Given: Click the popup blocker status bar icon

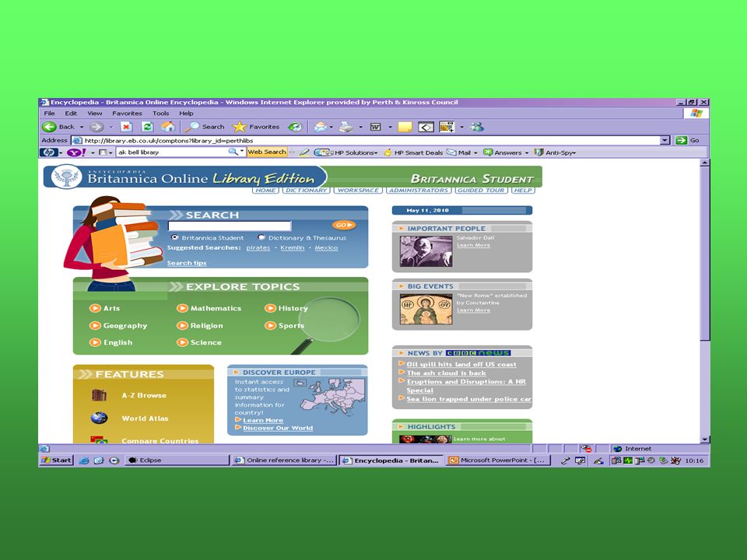Looking at the screenshot, I should point(587,449).
